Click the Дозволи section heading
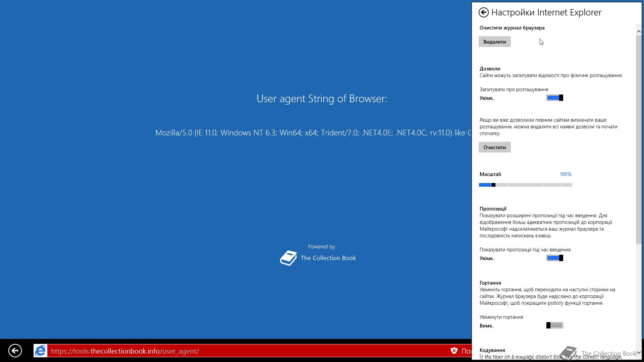 point(490,69)
